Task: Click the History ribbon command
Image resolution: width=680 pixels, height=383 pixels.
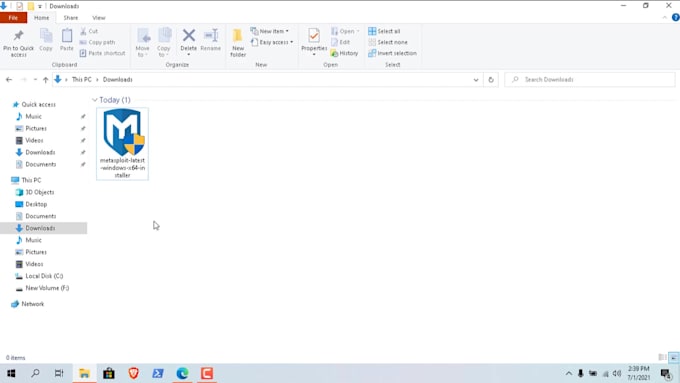Action: coord(344,53)
